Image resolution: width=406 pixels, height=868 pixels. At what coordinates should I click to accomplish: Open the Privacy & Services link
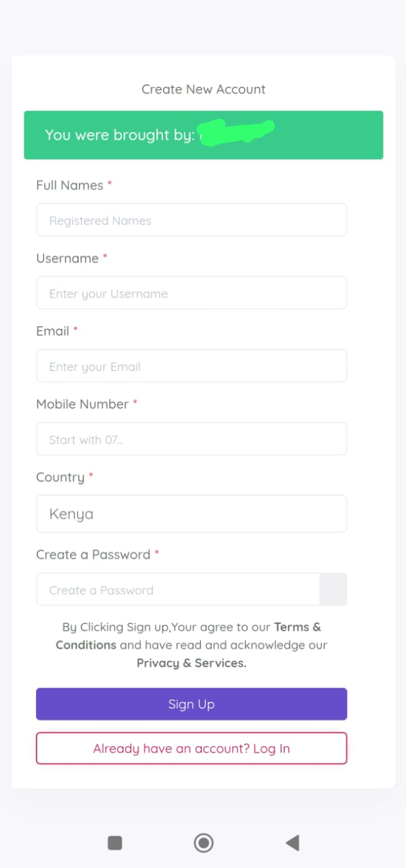click(x=191, y=663)
